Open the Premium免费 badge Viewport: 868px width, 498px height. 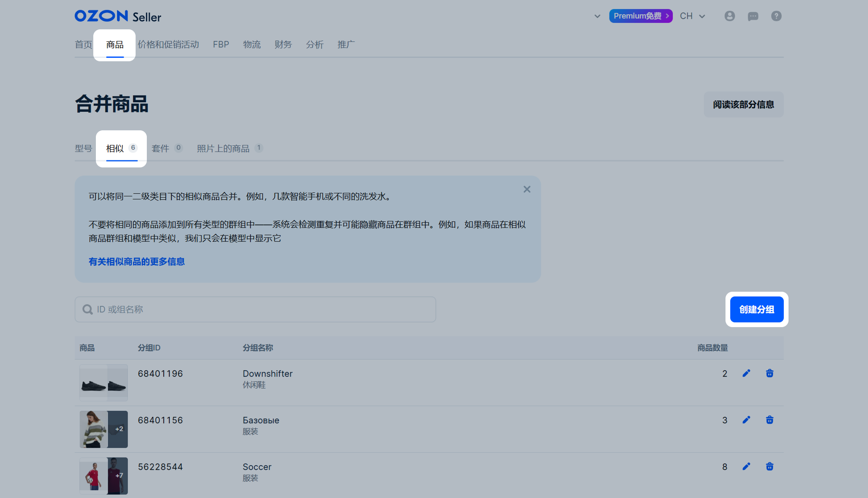[x=640, y=16]
